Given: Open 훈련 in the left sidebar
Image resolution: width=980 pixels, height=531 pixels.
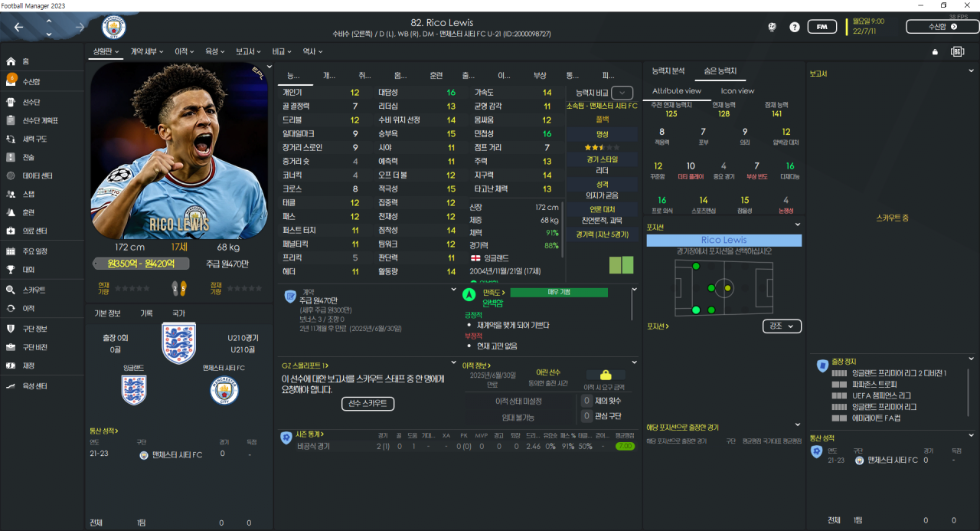Looking at the screenshot, I should point(42,212).
